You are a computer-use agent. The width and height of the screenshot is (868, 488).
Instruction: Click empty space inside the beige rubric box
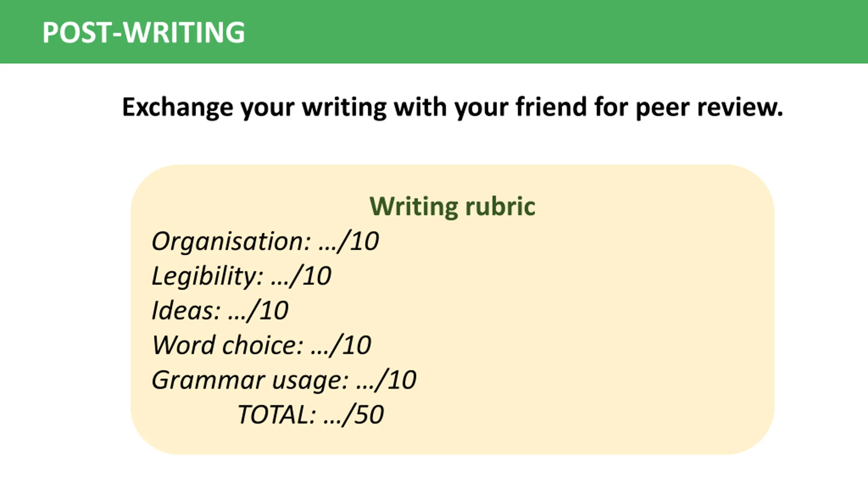[x=610, y=322]
